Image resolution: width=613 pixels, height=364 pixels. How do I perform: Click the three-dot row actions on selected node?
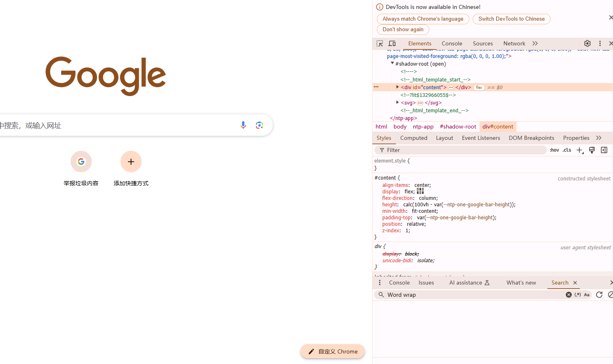[x=376, y=87]
